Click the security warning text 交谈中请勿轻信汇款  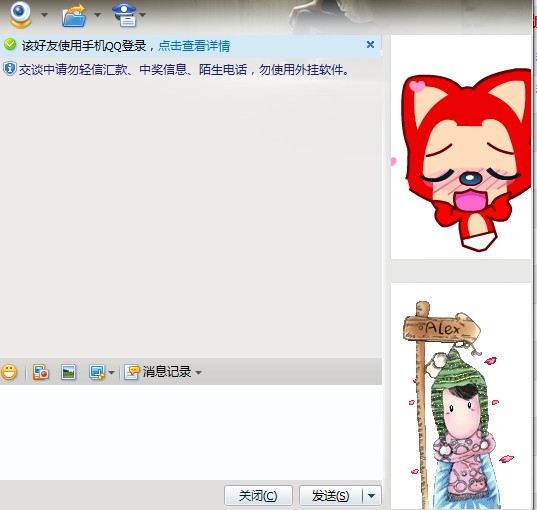pos(184,70)
